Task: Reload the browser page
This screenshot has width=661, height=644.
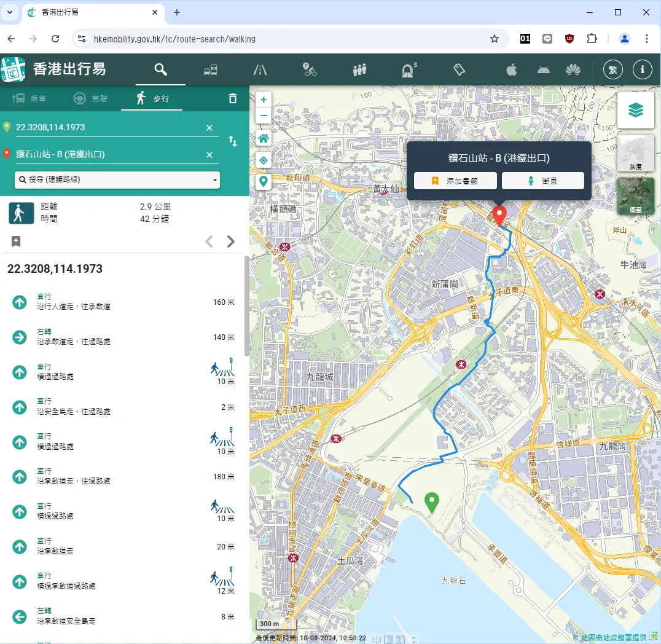Action: 55,39
